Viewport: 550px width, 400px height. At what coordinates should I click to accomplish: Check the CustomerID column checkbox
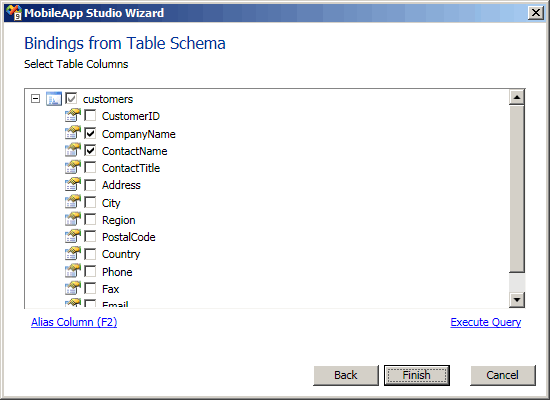pos(90,115)
